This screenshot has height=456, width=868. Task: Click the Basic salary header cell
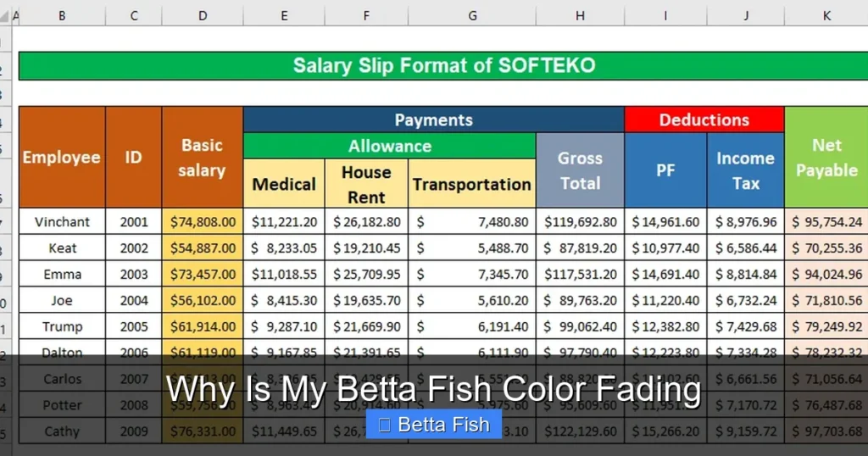[203, 157]
